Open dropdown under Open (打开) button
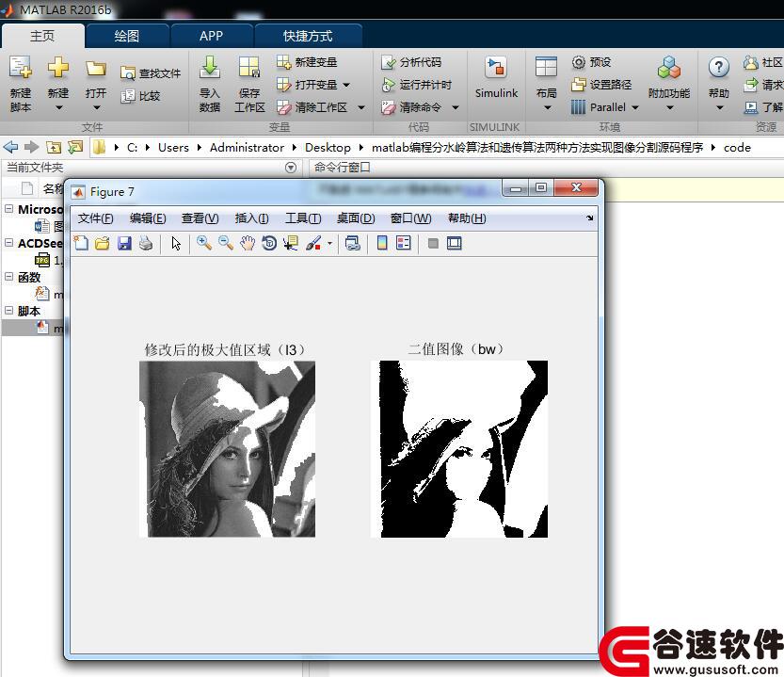The image size is (784, 677). [97, 107]
